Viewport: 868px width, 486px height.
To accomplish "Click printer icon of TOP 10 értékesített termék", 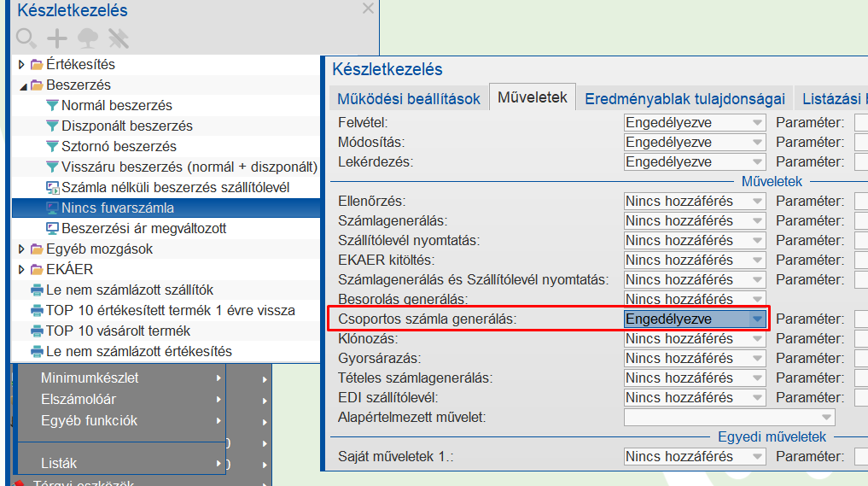I will [x=37, y=310].
